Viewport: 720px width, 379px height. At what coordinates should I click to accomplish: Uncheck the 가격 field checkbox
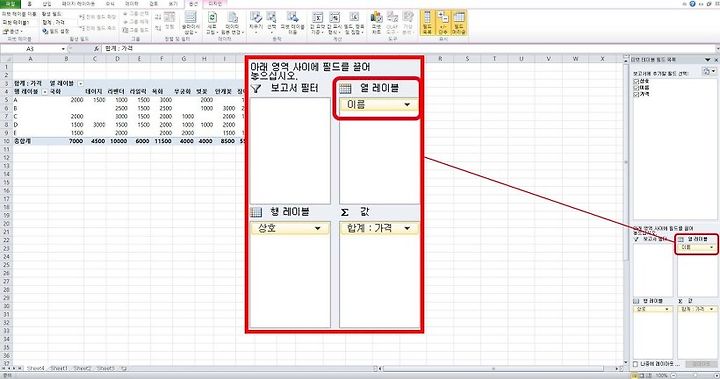(x=636, y=94)
